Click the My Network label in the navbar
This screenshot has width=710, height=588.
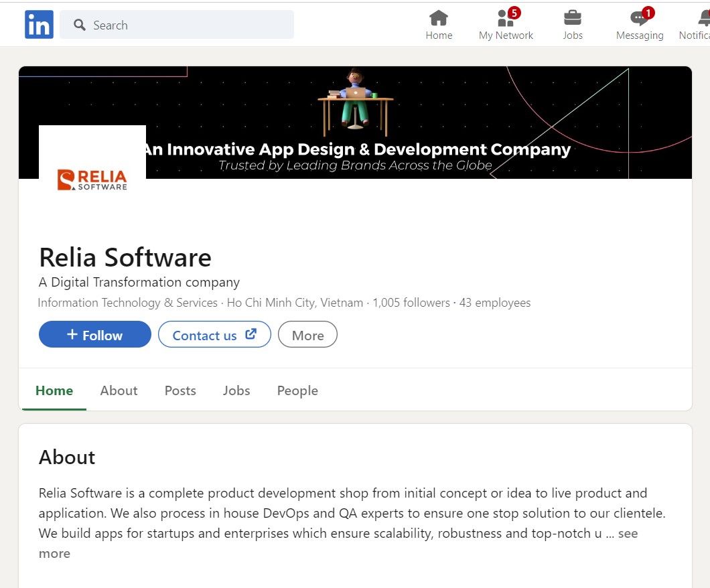click(x=506, y=35)
